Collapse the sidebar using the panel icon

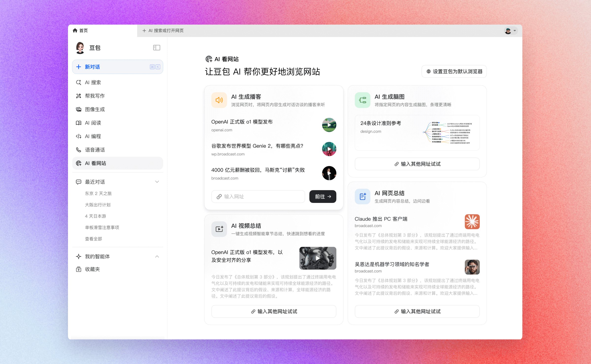tap(157, 47)
